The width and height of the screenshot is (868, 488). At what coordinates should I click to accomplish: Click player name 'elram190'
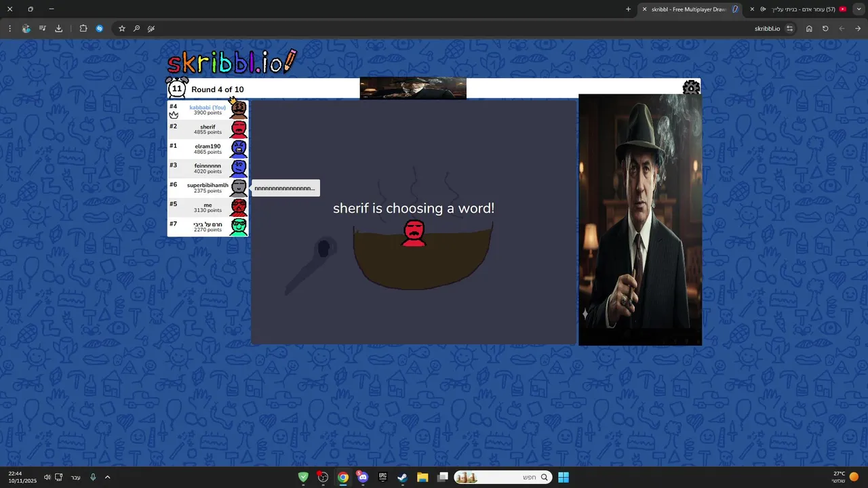pyautogui.click(x=208, y=146)
